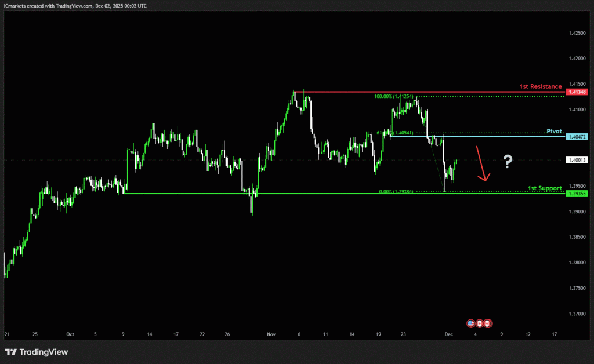This screenshot has height=364, width=594.
Task: Select the Pivot text label
Action: (555, 132)
